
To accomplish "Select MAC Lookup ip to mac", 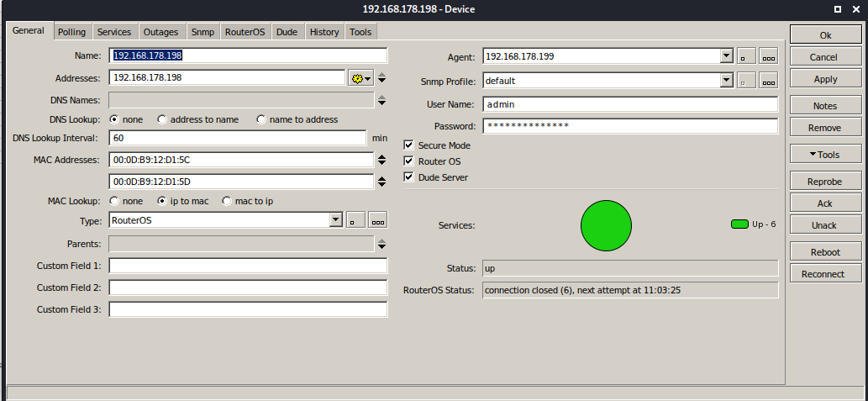I will [x=162, y=201].
